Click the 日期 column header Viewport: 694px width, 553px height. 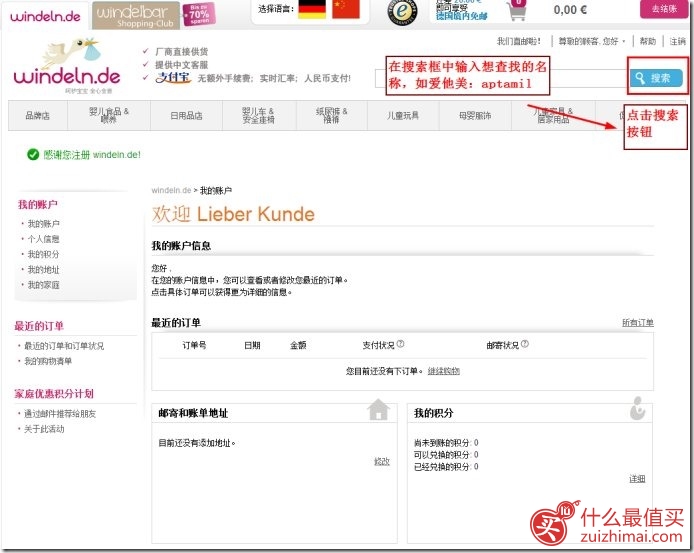(x=252, y=345)
